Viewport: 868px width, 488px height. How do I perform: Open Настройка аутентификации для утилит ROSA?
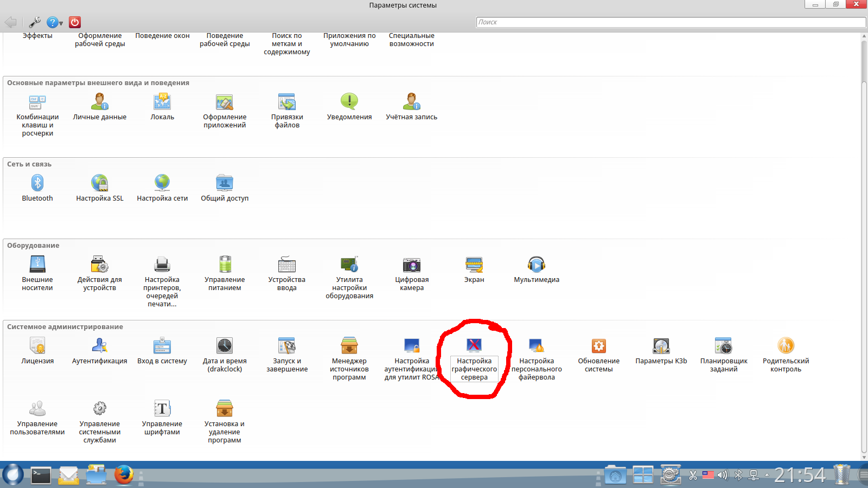click(x=412, y=359)
